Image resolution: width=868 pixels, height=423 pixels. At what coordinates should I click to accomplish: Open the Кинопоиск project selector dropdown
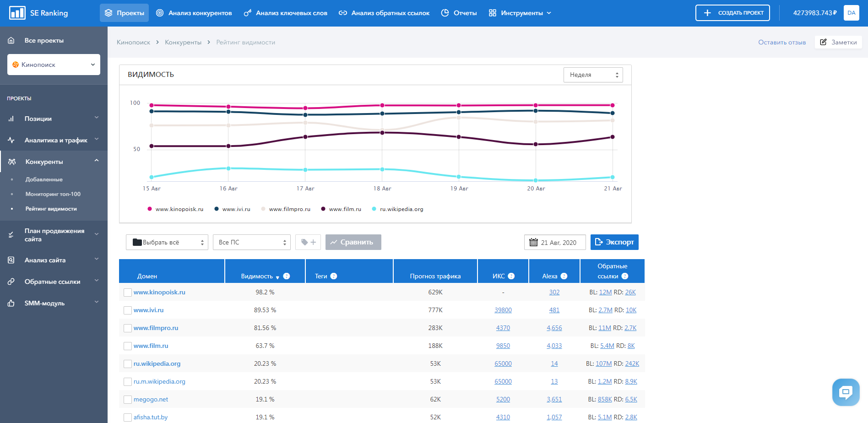click(54, 65)
